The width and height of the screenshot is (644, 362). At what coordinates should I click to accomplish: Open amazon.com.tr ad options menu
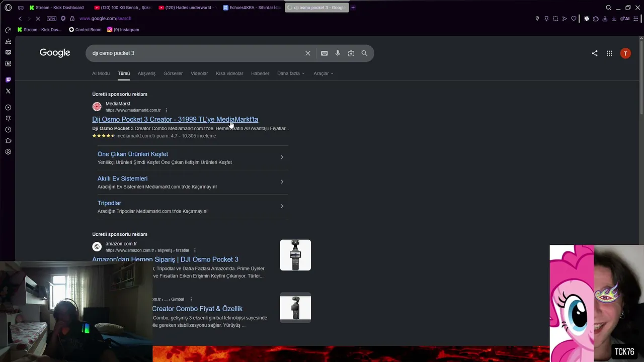click(195, 250)
